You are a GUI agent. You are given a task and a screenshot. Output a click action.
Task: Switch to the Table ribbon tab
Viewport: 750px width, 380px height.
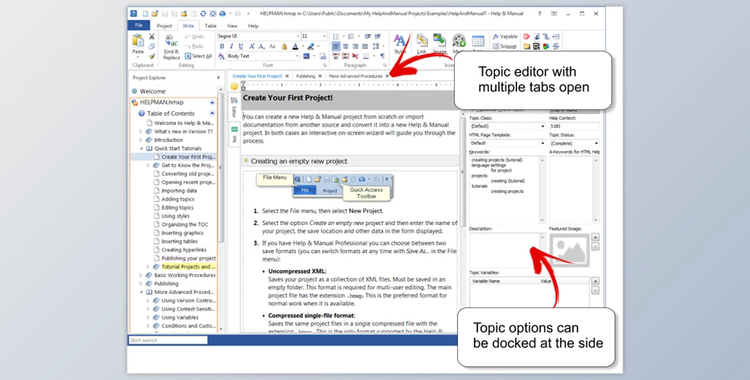coord(210,26)
